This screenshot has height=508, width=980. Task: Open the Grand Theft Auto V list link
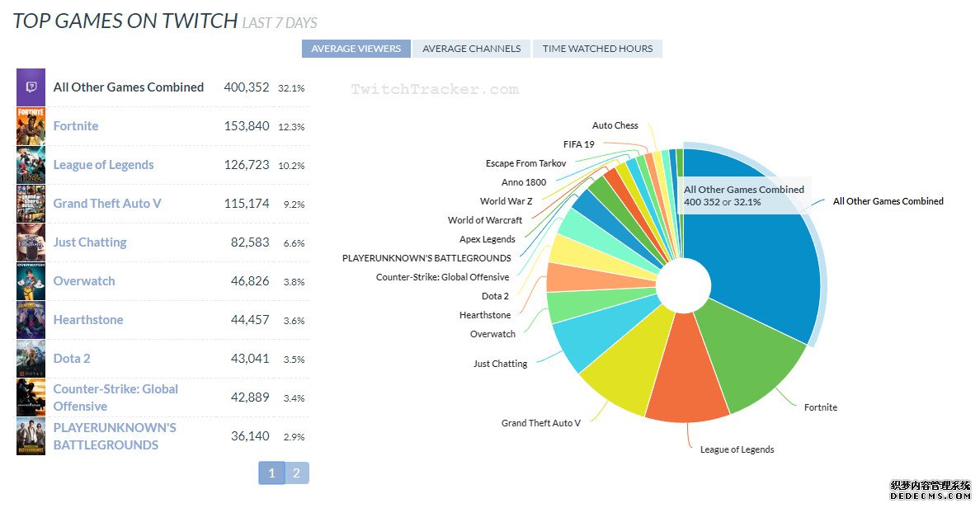[x=107, y=204]
